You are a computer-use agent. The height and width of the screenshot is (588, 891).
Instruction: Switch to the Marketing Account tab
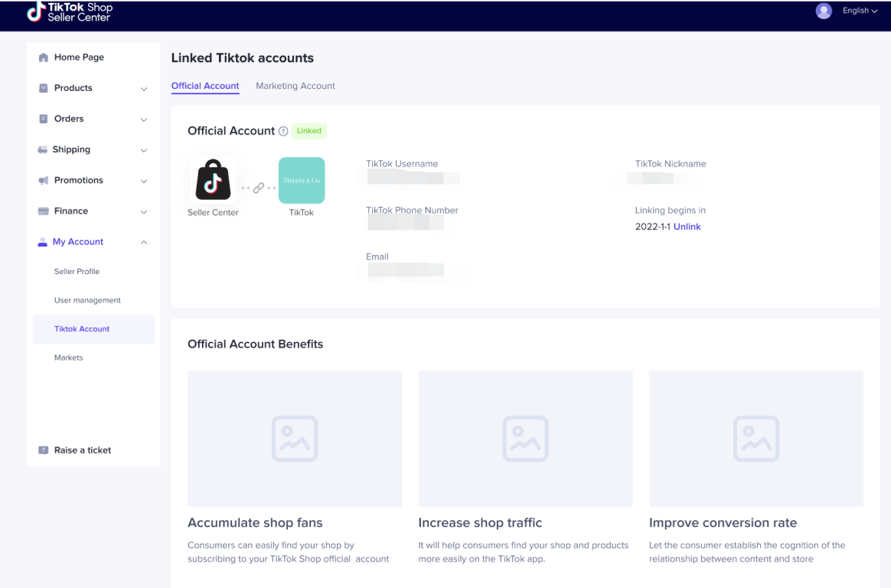(295, 86)
